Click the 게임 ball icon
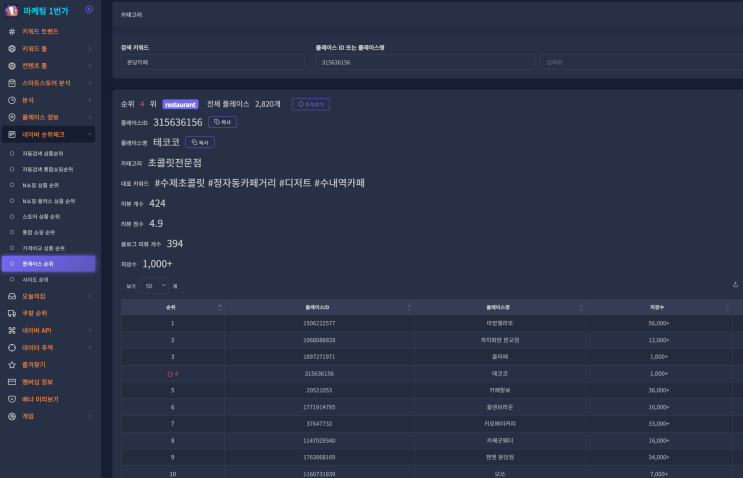This screenshot has height=478, width=743. [12, 416]
